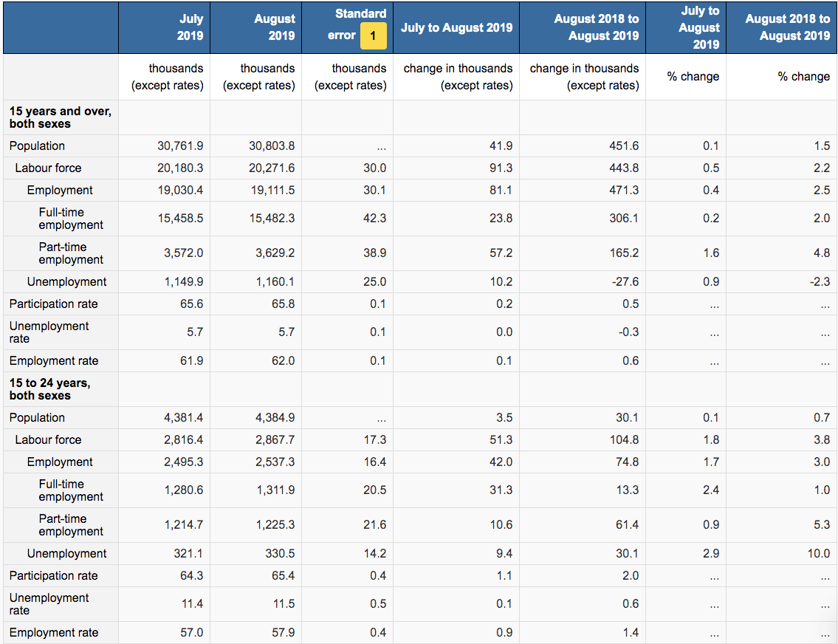
Task: Click youth Unemployment value 321.1
Action: pos(188,554)
